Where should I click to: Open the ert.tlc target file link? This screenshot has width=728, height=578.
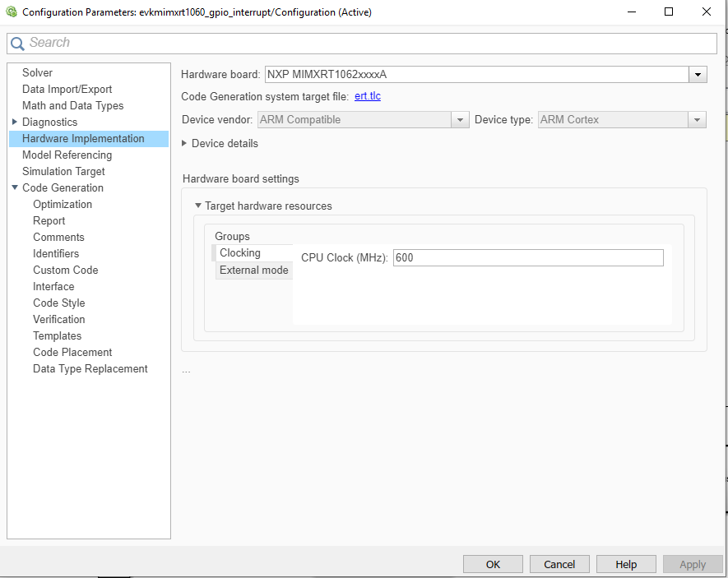coord(367,96)
